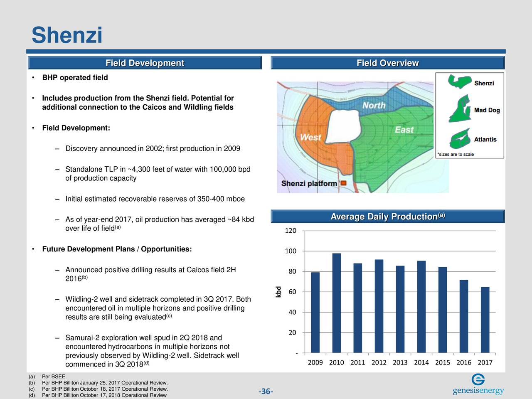Select the orange West region on map
Screen dimensions: 532x399
[x=312, y=137]
